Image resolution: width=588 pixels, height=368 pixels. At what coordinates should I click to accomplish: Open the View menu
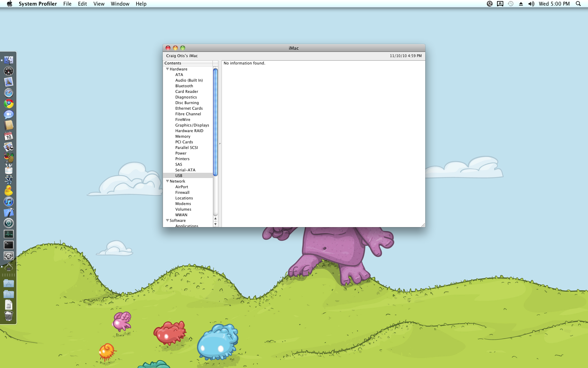(99, 4)
